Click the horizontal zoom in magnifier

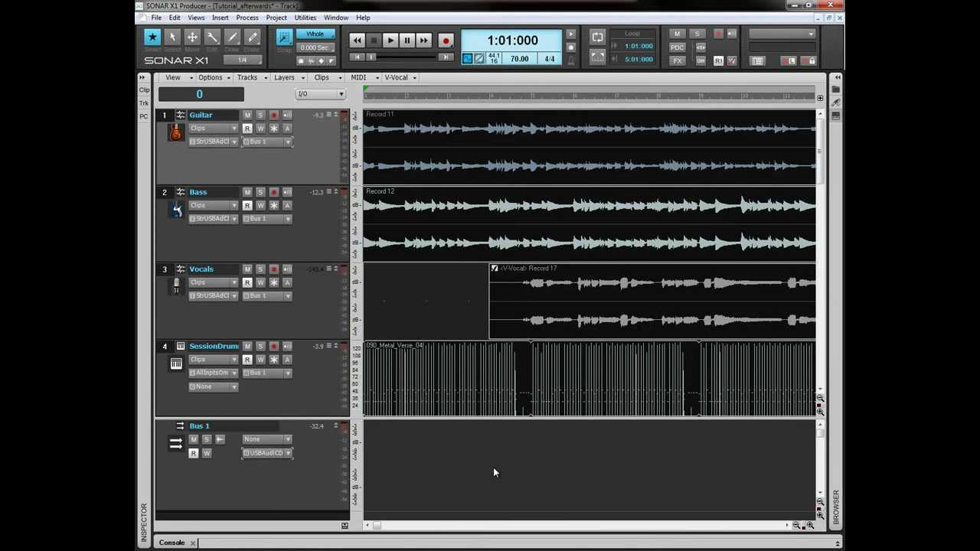tap(810, 526)
